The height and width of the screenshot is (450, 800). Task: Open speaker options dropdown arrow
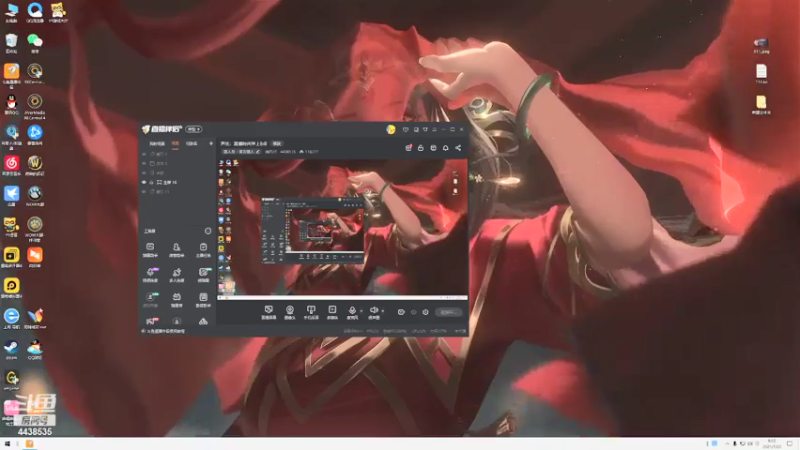click(x=383, y=311)
